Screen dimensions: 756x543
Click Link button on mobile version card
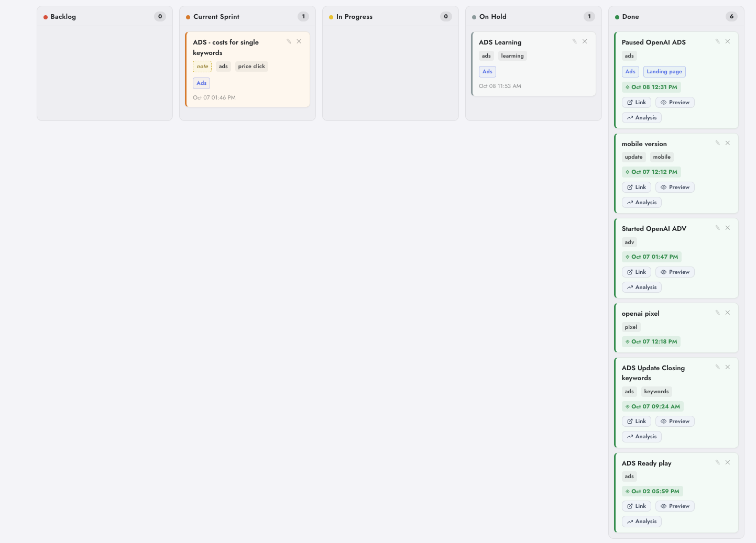(x=637, y=187)
